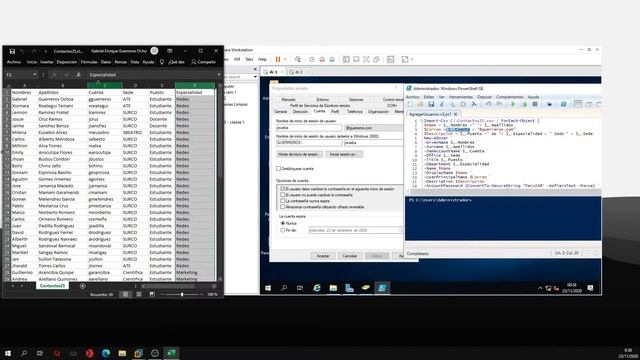This screenshot has height=360, width=640.
Task: Click host Windows Start button
Action: (x=8, y=353)
